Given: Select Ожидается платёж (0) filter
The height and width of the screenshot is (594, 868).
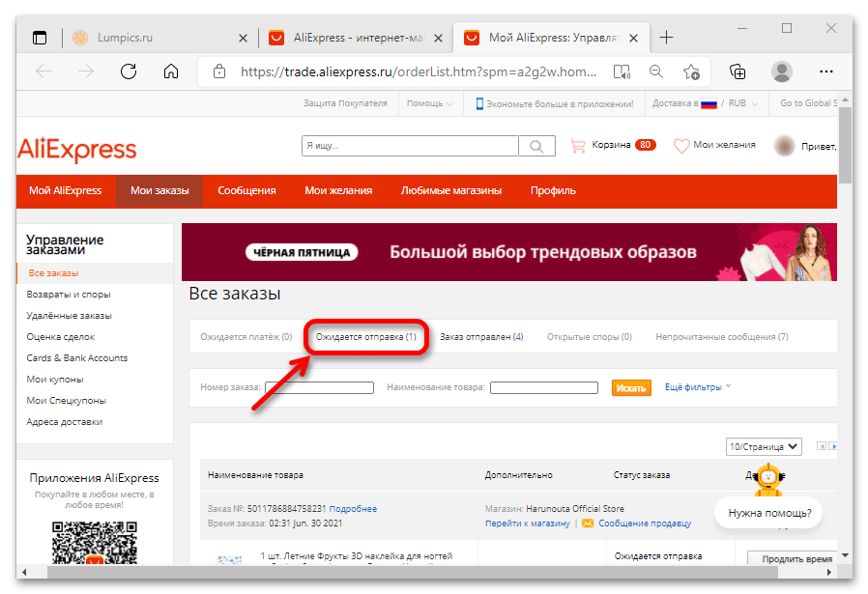Looking at the screenshot, I should [246, 337].
